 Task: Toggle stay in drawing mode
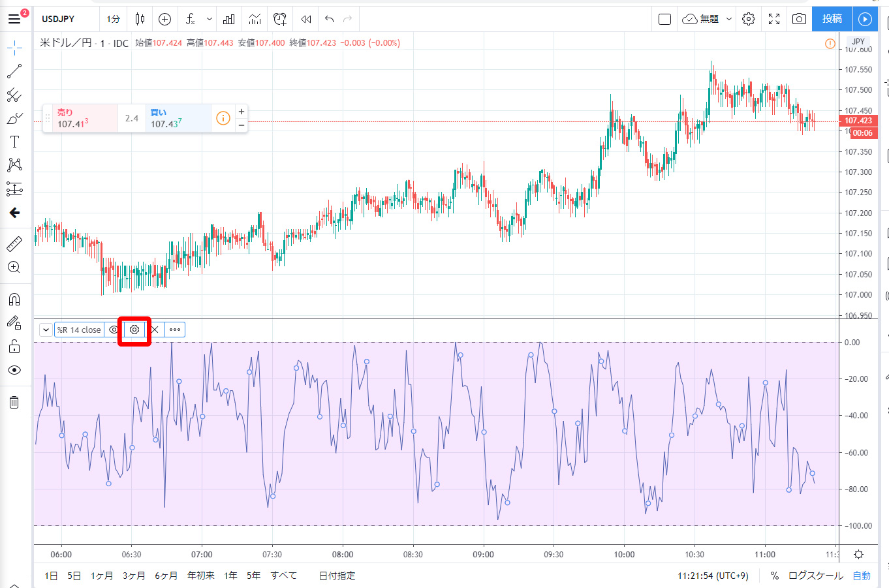[14, 322]
